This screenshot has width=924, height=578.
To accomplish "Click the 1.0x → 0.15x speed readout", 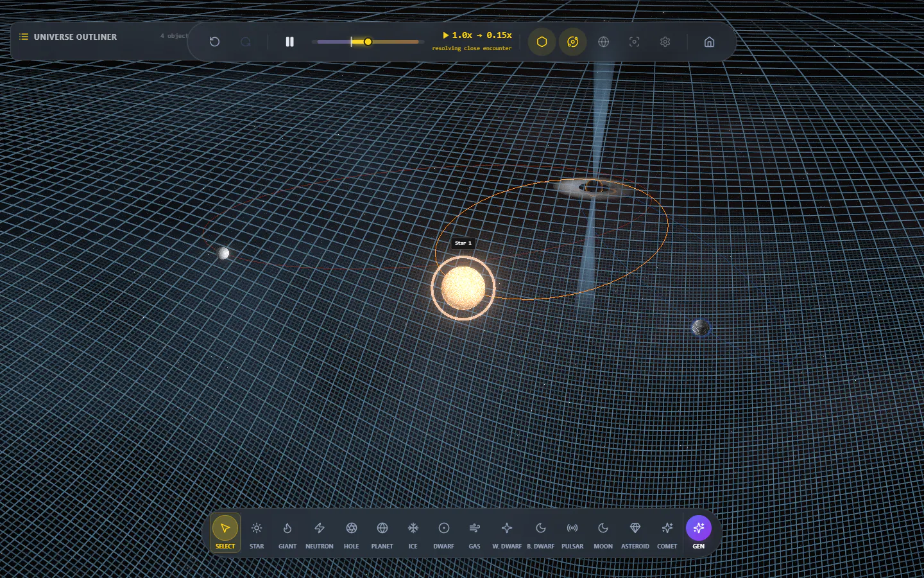I will (477, 35).
